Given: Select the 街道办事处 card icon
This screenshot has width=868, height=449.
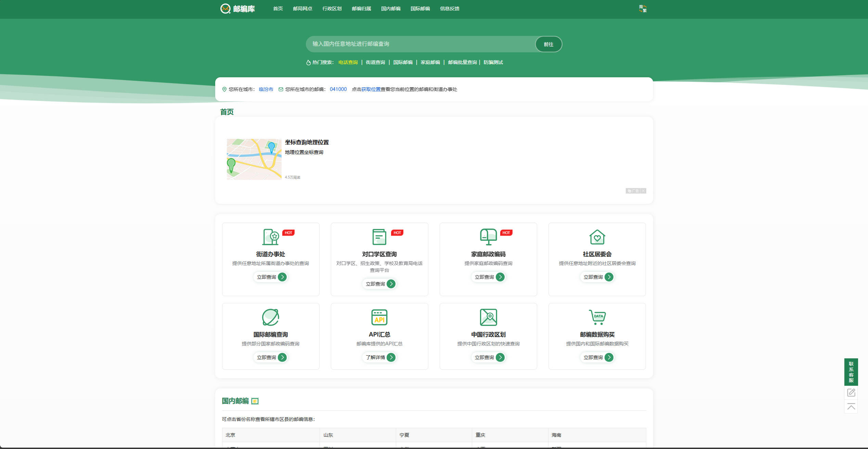Looking at the screenshot, I should [271, 237].
